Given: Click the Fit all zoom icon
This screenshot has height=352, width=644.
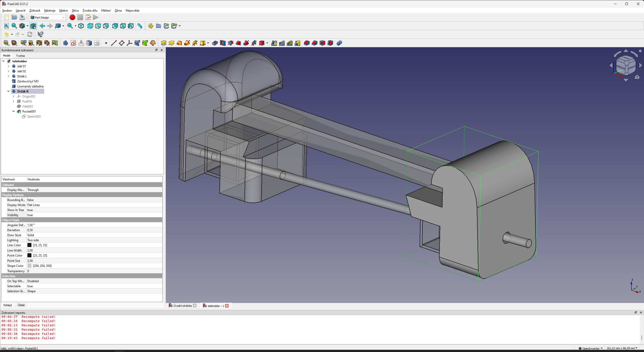Looking at the screenshot, I should coord(6,26).
